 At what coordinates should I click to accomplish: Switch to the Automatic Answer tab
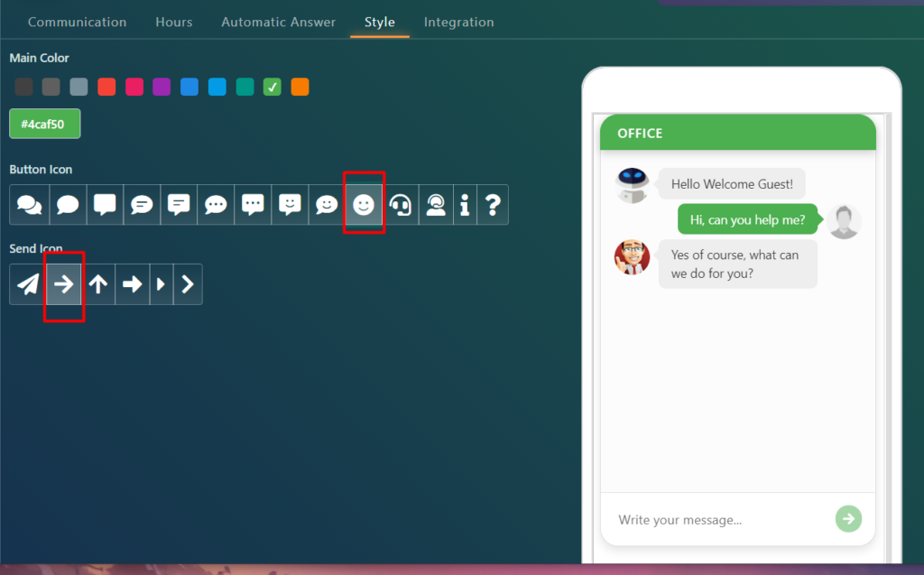(278, 22)
